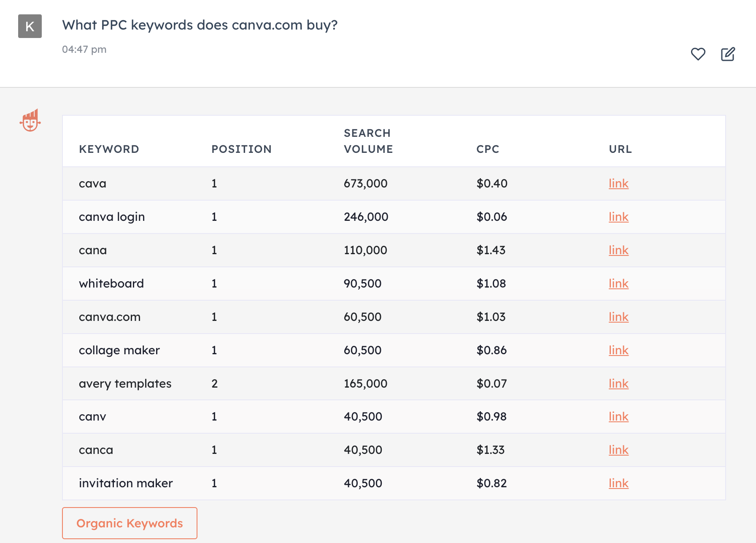Open the link for canva.com

pos(618,317)
